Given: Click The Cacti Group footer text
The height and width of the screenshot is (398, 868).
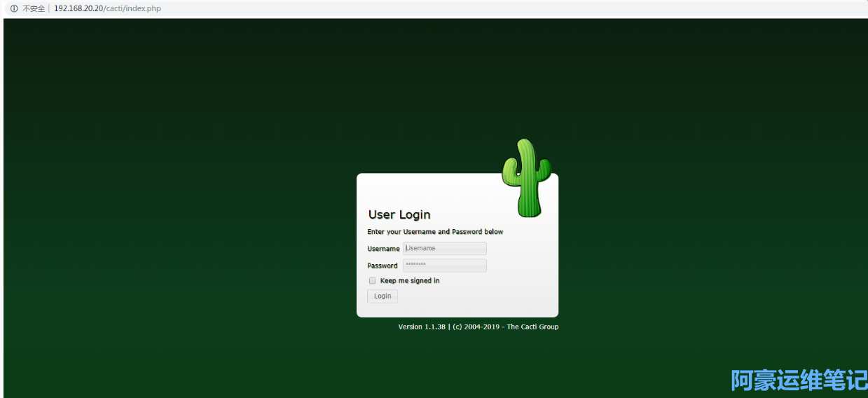Looking at the screenshot, I should pos(532,327).
